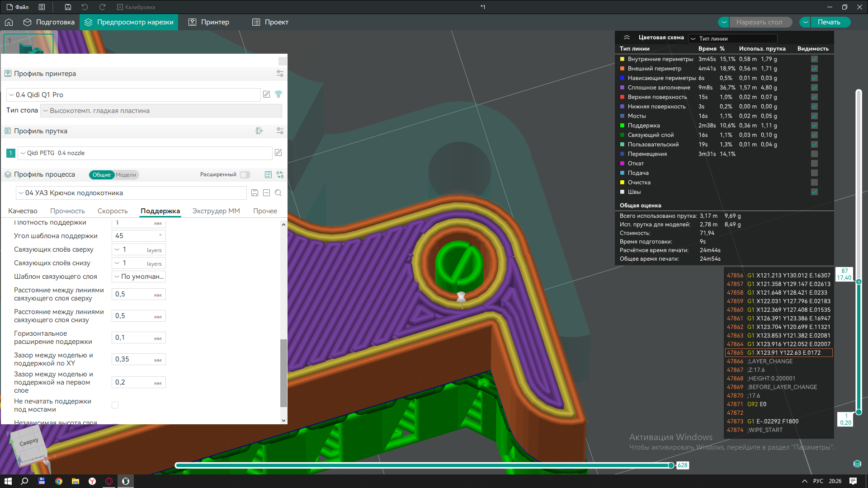
Task: Open the Тип стола dropdown
Action: (161, 111)
